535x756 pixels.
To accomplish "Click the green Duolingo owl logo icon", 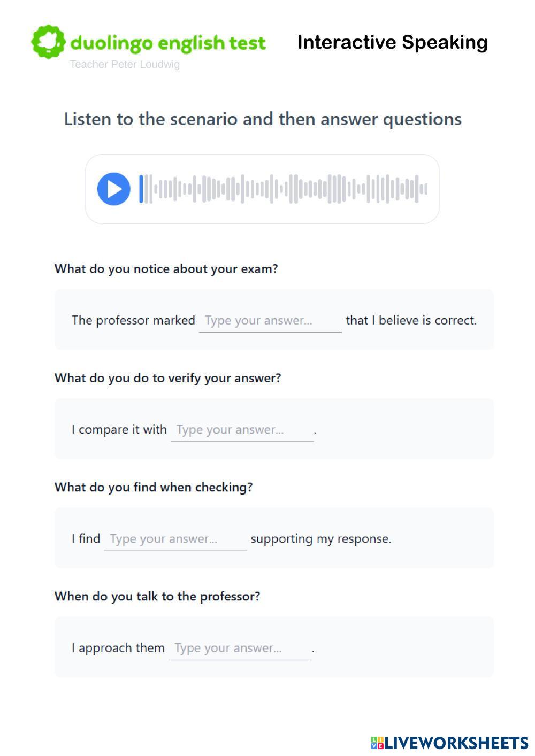I will 49,41.
